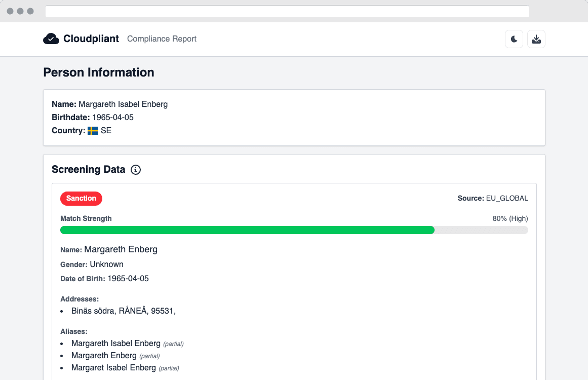Click the Birthdate value 1965-04-05

113,118
